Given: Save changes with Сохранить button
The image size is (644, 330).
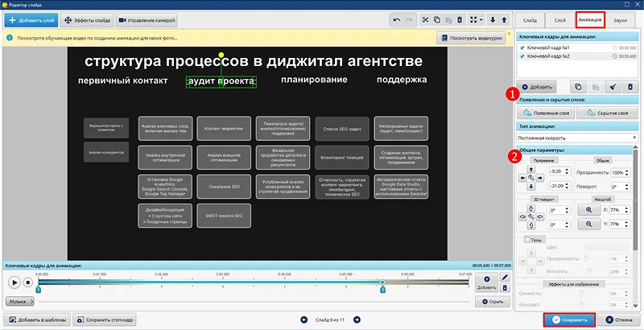Looking at the screenshot, I should click(x=570, y=320).
